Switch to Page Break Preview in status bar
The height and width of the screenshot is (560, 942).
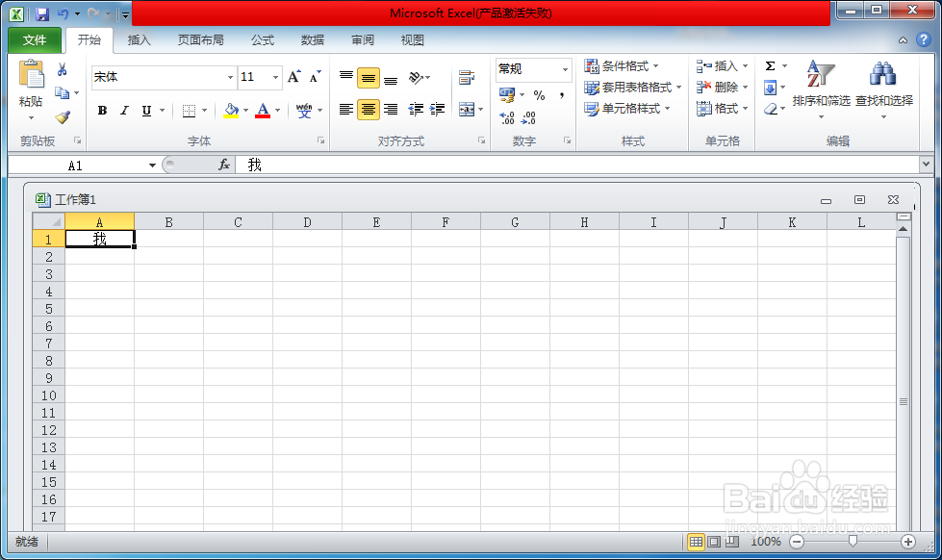[731, 542]
